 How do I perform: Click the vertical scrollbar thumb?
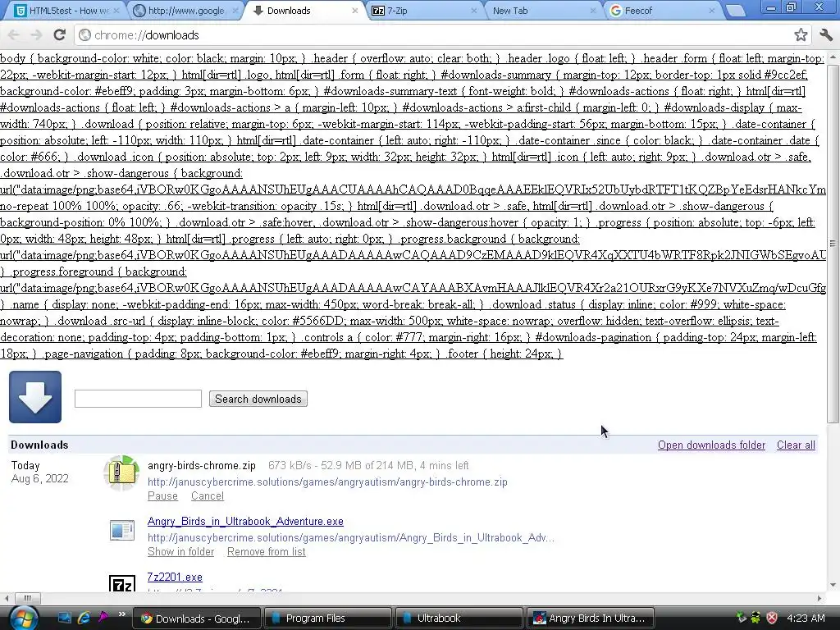[833, 243]
